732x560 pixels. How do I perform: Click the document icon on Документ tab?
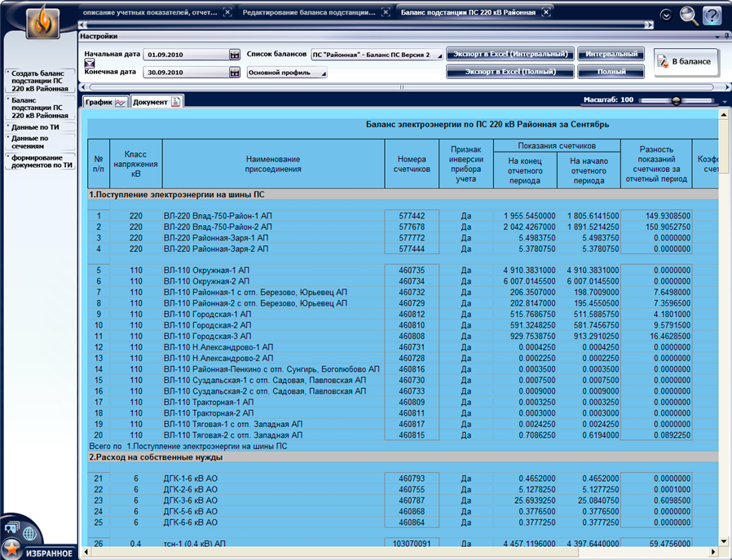pyautogui.click(x=175, y=102)
